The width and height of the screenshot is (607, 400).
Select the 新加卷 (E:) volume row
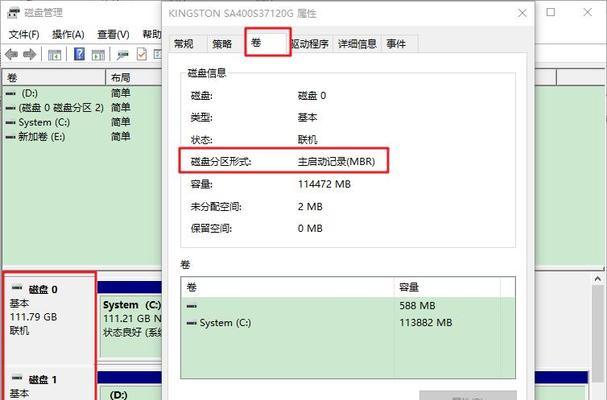(82, 136)
